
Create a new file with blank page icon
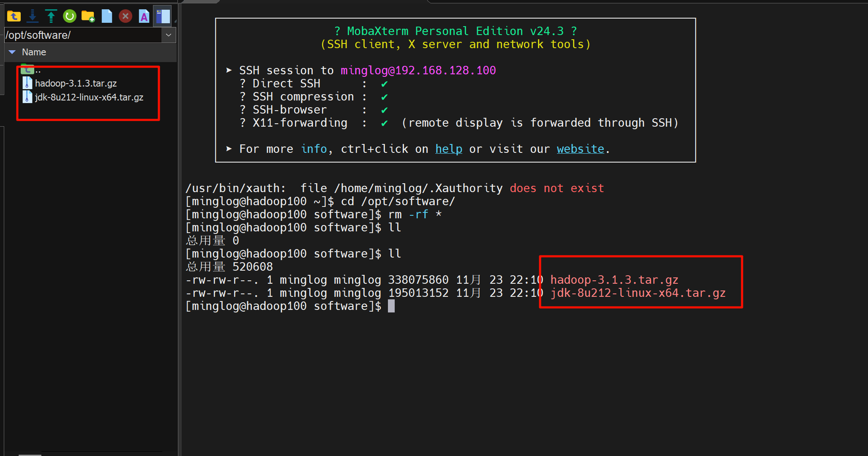107,16
